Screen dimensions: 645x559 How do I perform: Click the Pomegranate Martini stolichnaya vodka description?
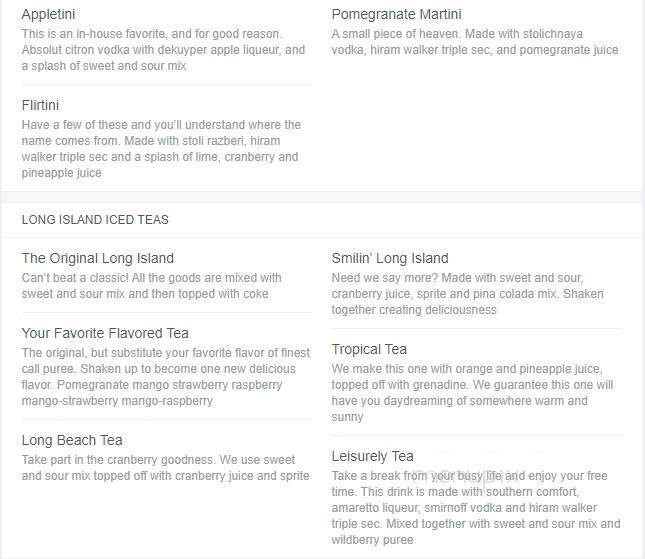coord(475,42)
